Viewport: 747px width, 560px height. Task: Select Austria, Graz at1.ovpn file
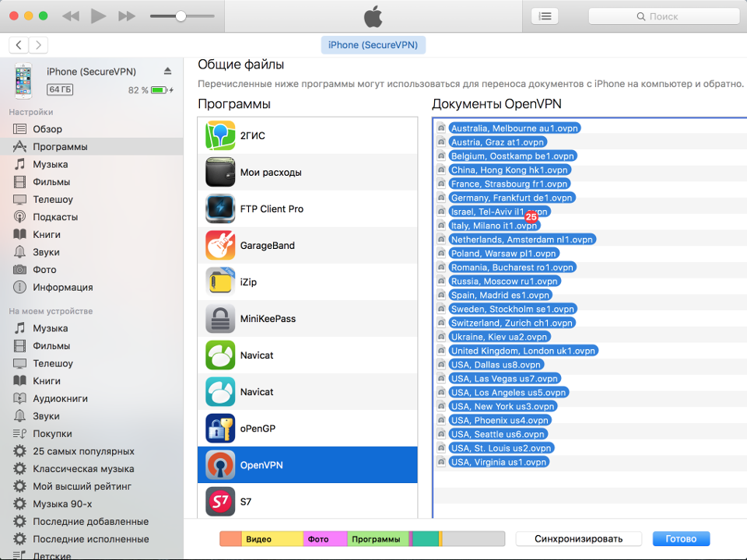pyautogui.click(x=497, y=142)
